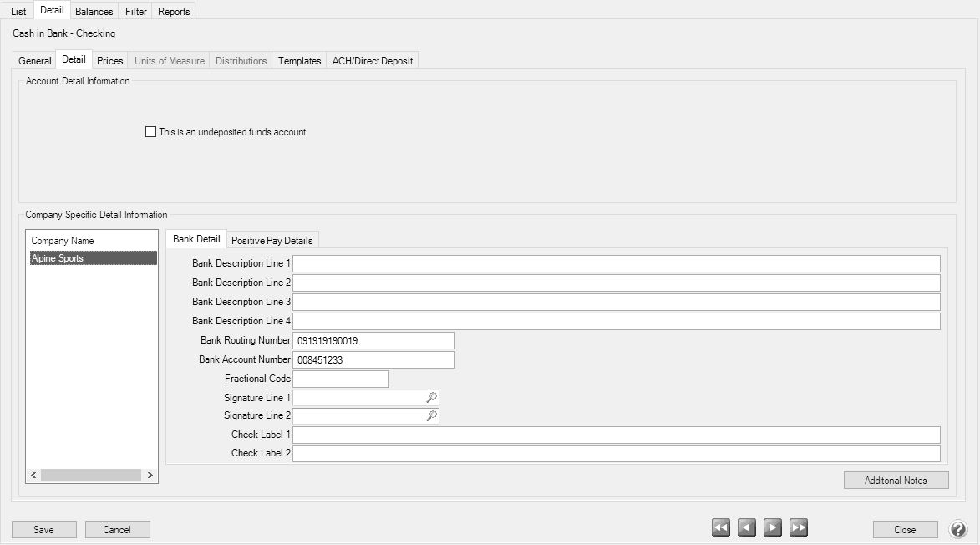View the ACH/Direct Deposit tab
Viewport: 980px width, 545px height.
tap(373, 60)
